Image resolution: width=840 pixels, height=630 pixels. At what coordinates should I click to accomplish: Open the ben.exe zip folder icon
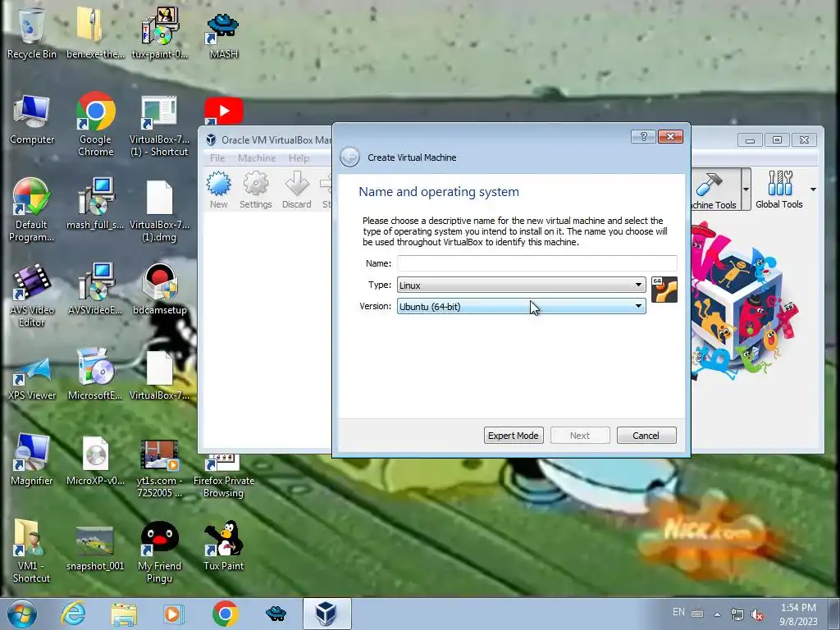[95, 32]
